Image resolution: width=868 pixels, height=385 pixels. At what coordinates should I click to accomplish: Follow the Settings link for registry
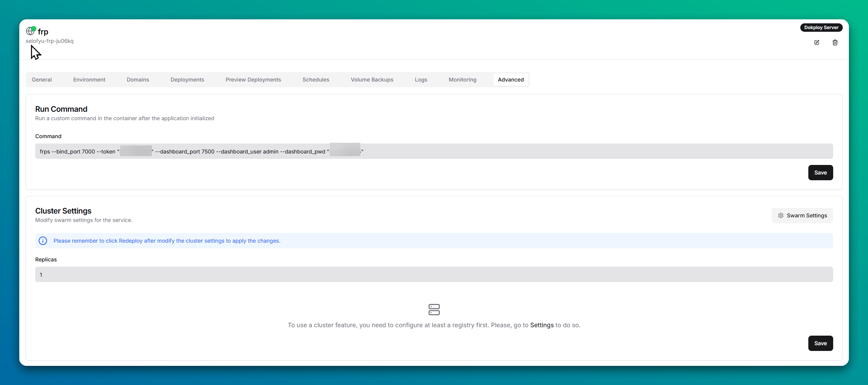pos(541,325)
